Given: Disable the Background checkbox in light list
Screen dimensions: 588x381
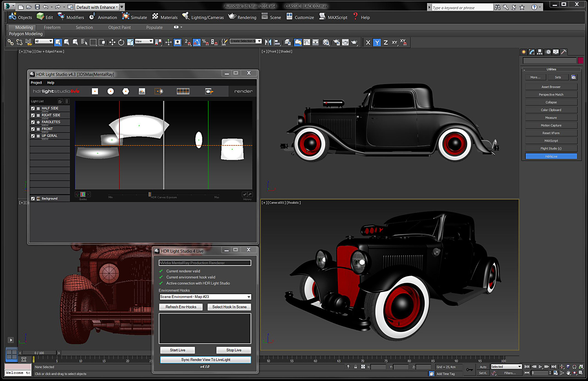Looking at the screenshot, I should tap(33, 199).
